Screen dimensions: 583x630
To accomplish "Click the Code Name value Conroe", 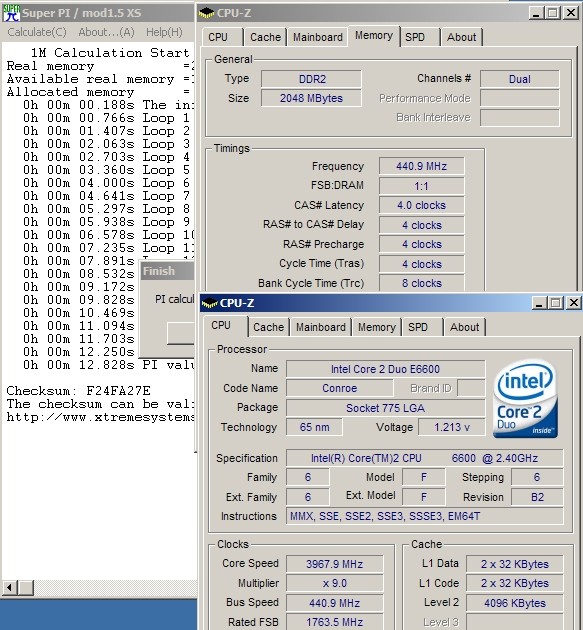I will click(340, 389).
